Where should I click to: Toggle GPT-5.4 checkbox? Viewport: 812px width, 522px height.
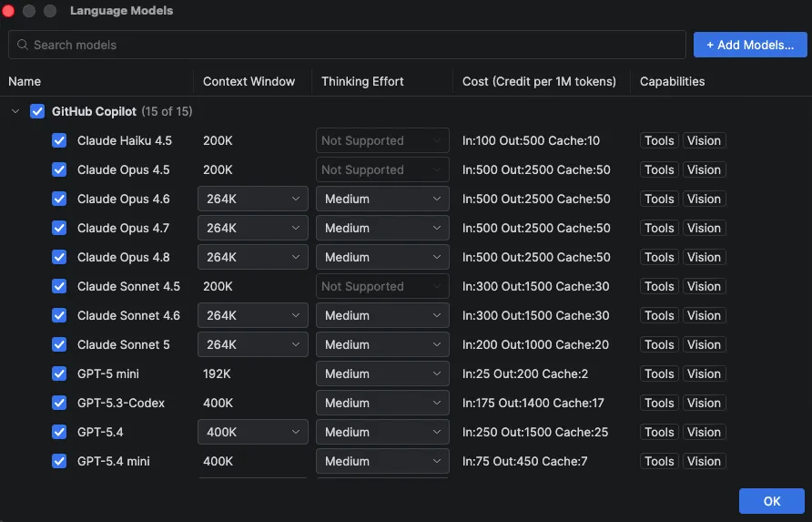pyautogui.click(x=59, y=432)
